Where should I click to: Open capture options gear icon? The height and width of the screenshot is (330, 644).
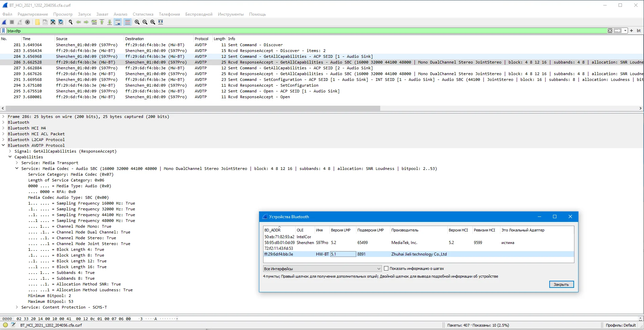[x=27, y=22]
